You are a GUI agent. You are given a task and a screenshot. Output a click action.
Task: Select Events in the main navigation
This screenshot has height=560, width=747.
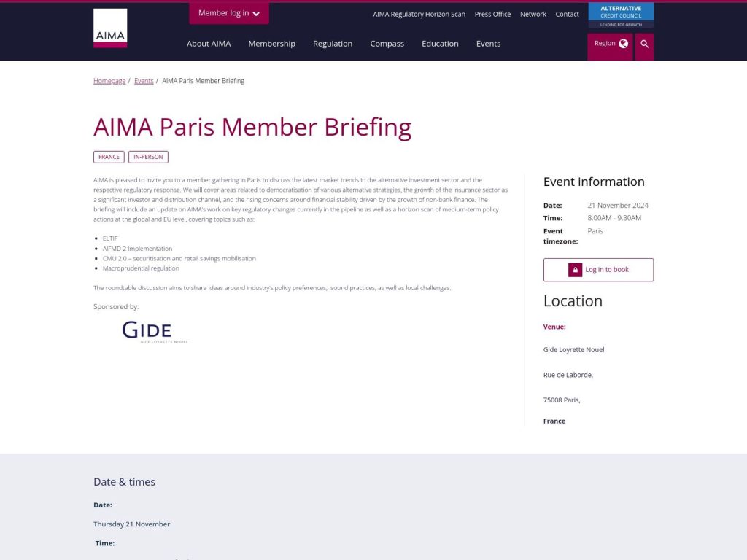488,44
